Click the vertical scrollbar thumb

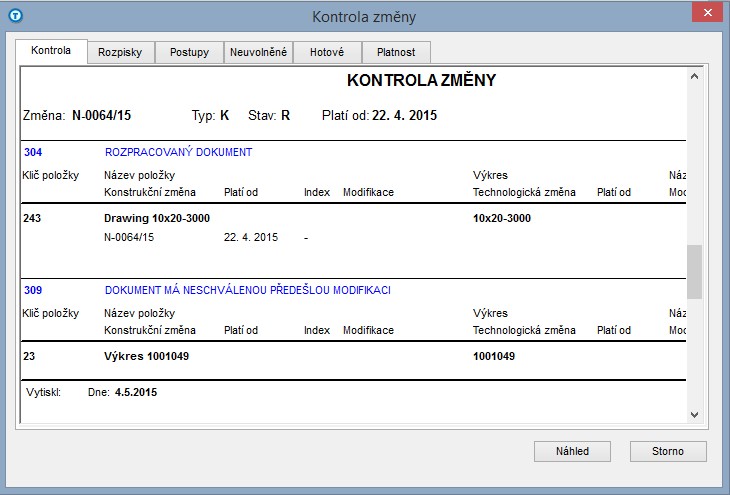pos(694,271)
